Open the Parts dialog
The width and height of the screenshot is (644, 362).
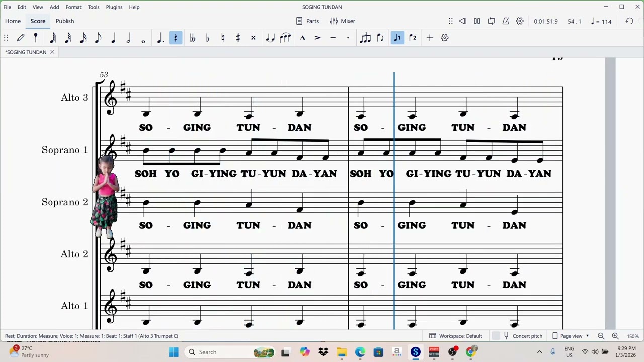click(307, 21)
